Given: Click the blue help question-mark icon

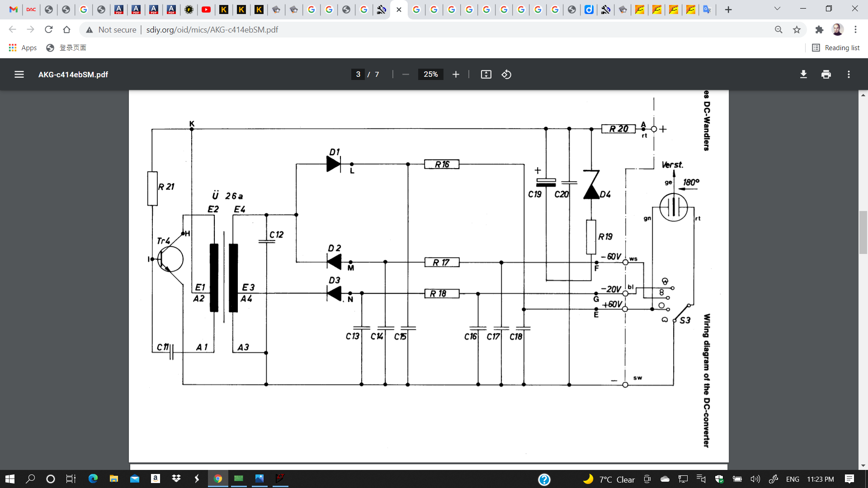Looking at the screenshot, I should pyautogui.click(x=544, y=479).
